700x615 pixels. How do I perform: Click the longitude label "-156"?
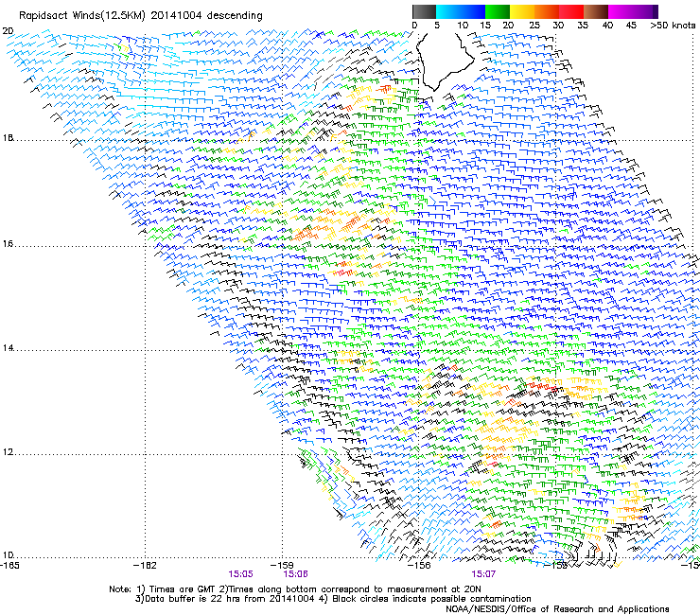click(x=420, y=566)
